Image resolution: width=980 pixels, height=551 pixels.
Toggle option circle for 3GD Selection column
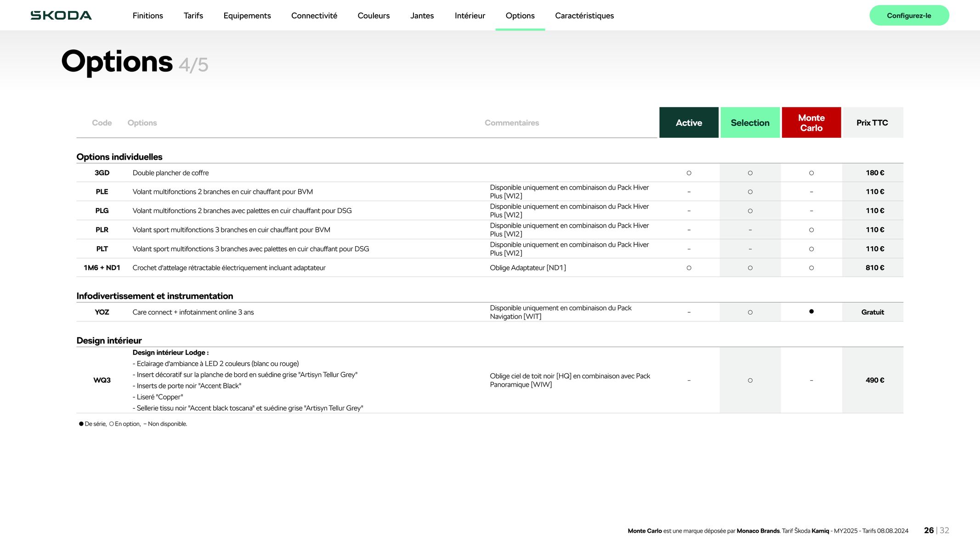pos(750,173)
